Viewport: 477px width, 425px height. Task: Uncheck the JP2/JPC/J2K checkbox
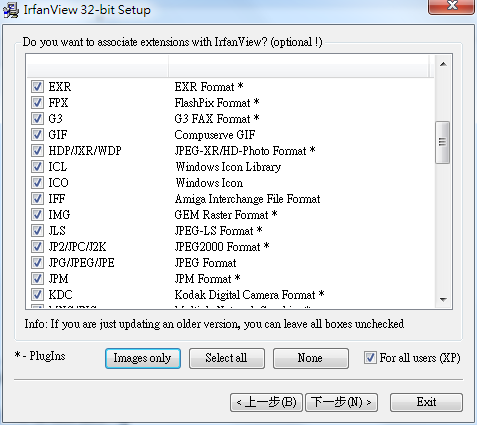[37, 247]
